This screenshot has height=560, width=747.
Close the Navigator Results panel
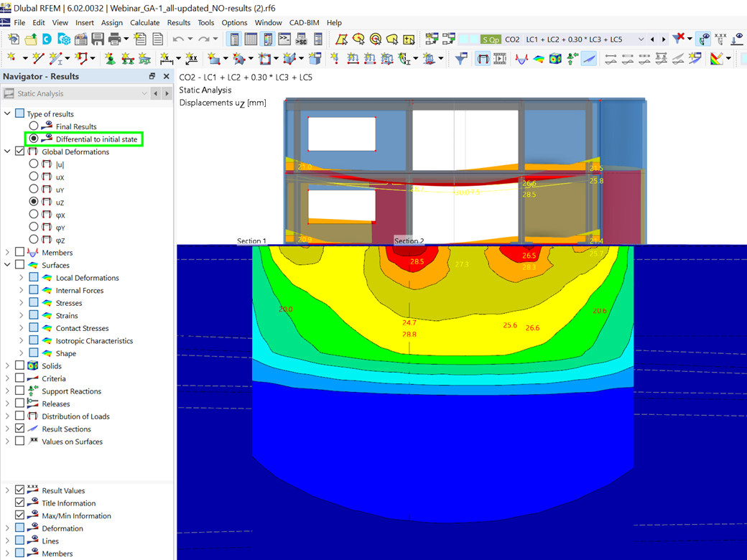click(166, 76)
